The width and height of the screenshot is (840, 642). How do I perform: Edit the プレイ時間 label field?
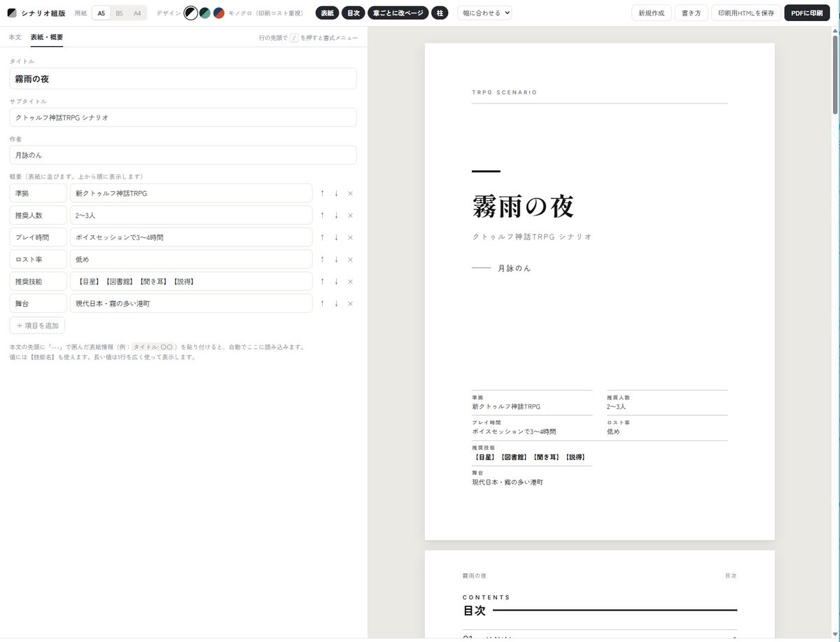tap(38, 237)
